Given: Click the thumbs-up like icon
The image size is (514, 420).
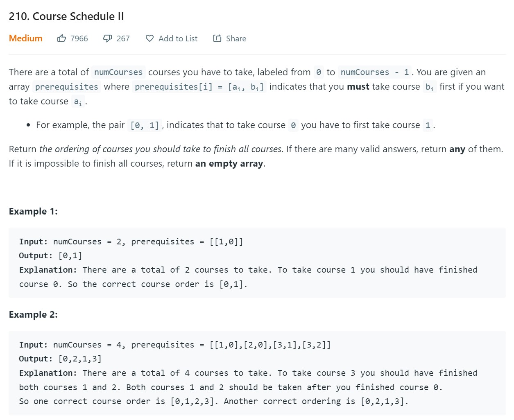Looking at the screenshot, I should coord(61,38).
